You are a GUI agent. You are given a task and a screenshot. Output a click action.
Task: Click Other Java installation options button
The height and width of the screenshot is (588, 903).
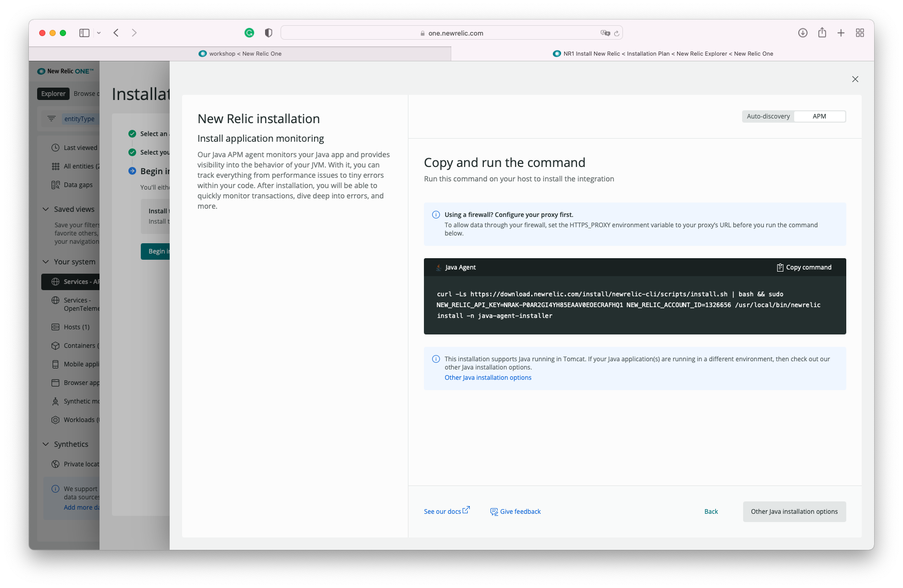[x=794, y=512]
